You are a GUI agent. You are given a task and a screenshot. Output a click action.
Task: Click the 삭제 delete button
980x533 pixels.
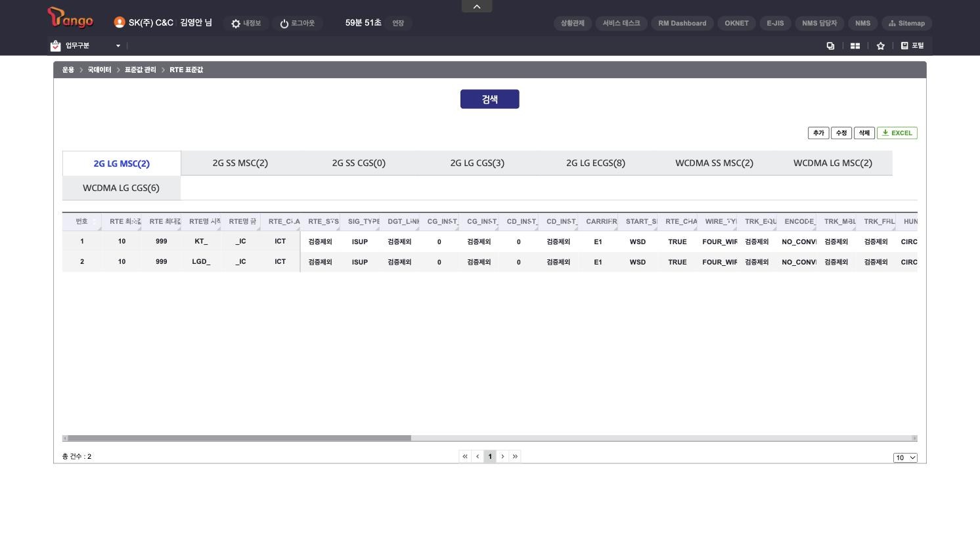coord(864,133)
